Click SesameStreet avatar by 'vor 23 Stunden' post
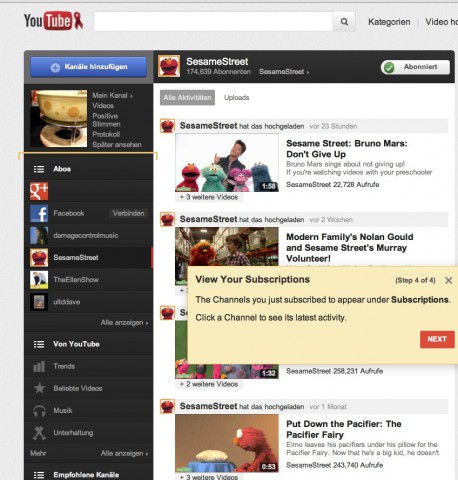Image resolution: width=458 pixels, height=480 pixels. (167, 126)
